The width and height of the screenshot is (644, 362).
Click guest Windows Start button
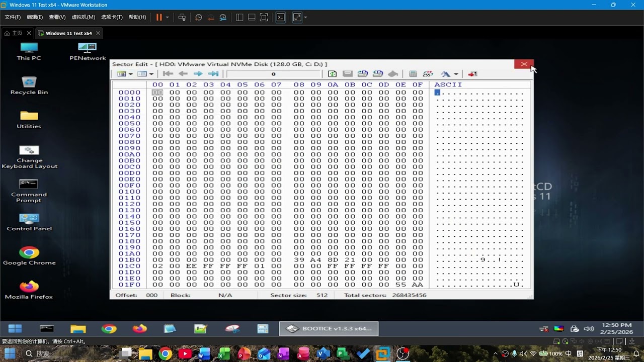click(x=15, y=329)
